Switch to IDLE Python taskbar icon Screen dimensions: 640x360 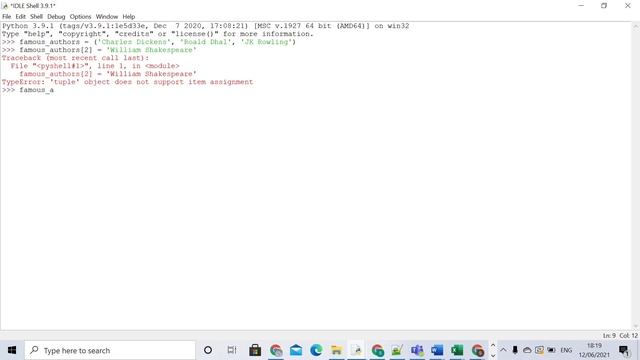coord(357,350)
